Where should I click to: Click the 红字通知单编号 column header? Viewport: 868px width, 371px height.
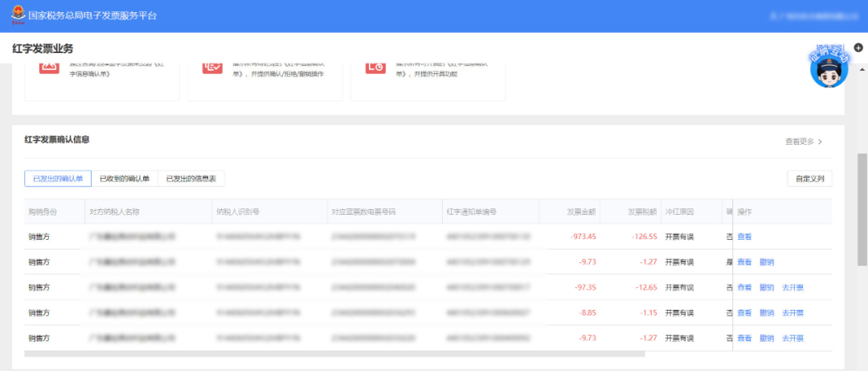491,212
